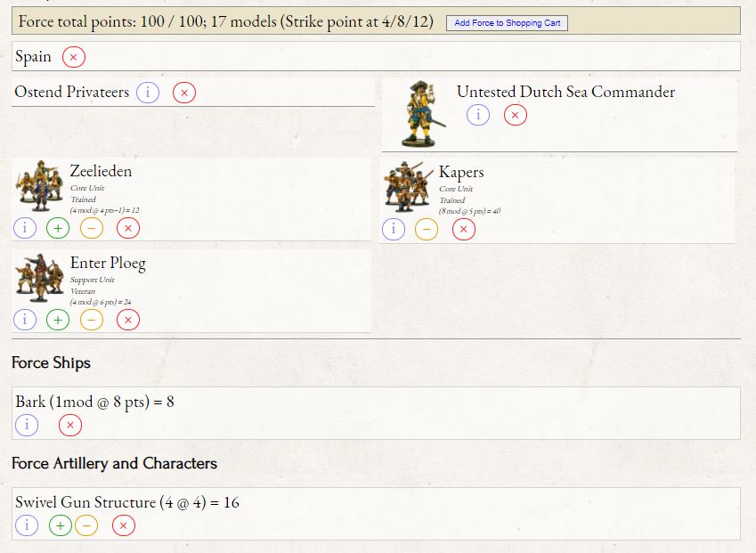
Task: Open info for Zeelieden unit
Action: [25, 228]
